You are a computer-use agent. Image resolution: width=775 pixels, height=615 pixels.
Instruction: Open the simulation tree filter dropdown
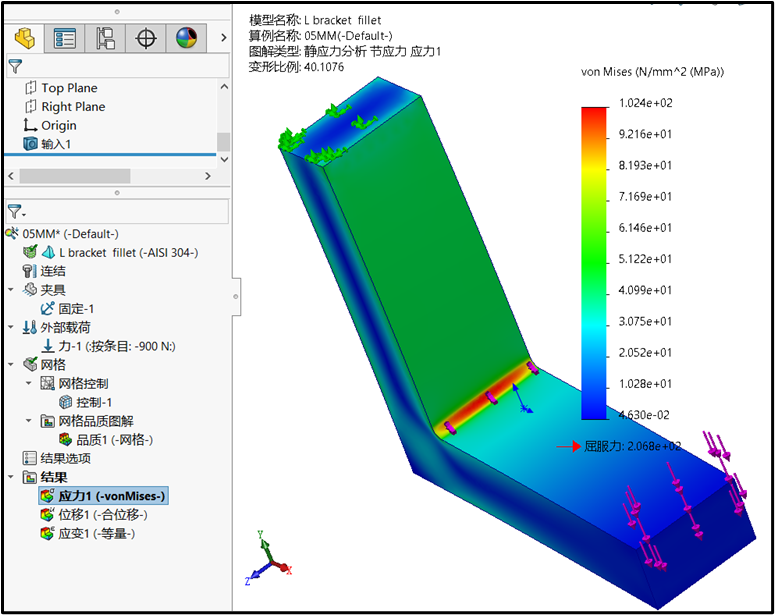(15, 211)
